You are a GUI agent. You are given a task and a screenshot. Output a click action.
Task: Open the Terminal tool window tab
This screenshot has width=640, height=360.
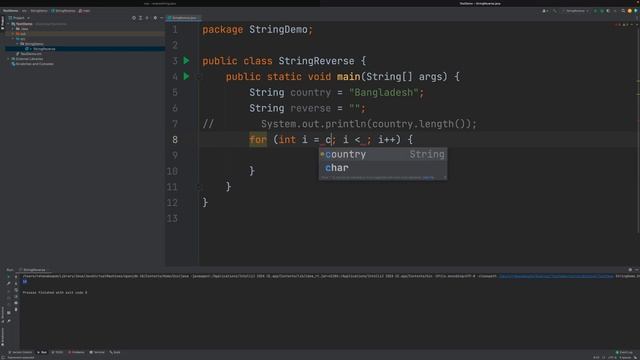coord(97,352)
